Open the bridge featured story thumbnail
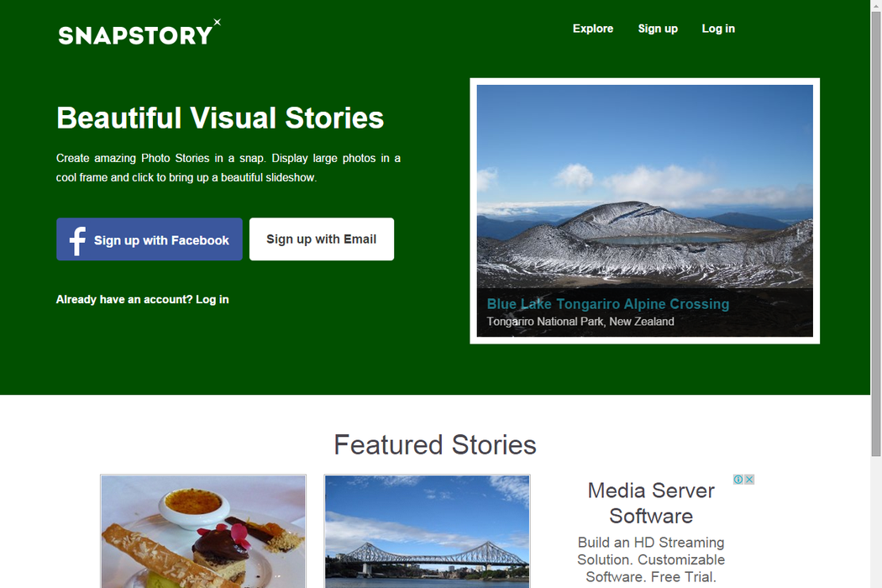This screenshot has width=882, height=588. (x=427, y=531)
